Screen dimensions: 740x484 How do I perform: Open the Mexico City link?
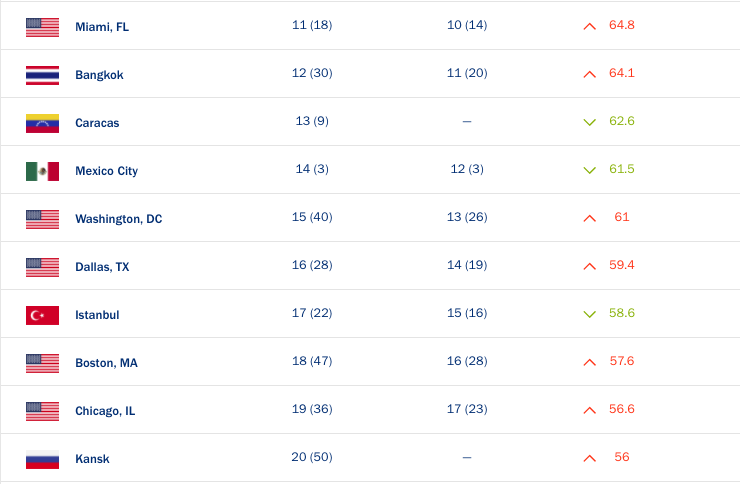106,171
